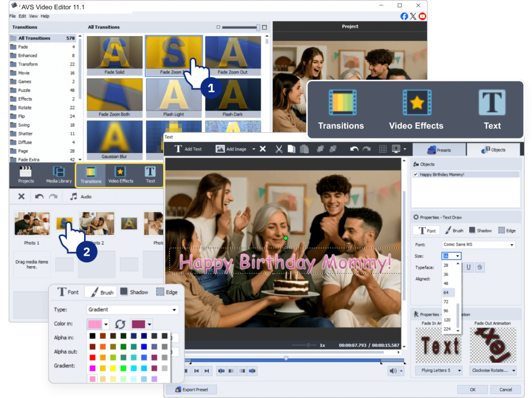This screenshot has width=532, height=398.
Task: Toggle Happy Birthday Mommy! object checkbox
Action: pyautogui.click(x=415, y=174)
